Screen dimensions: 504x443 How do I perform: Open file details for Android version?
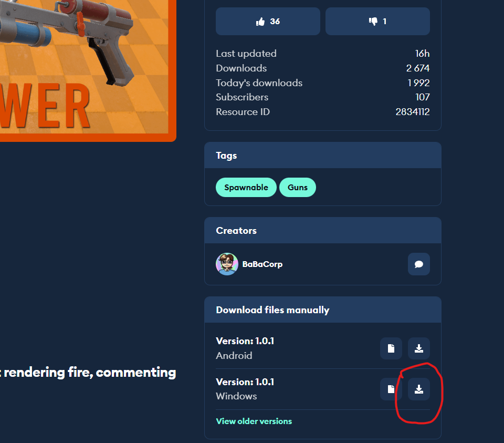[391, 348]
